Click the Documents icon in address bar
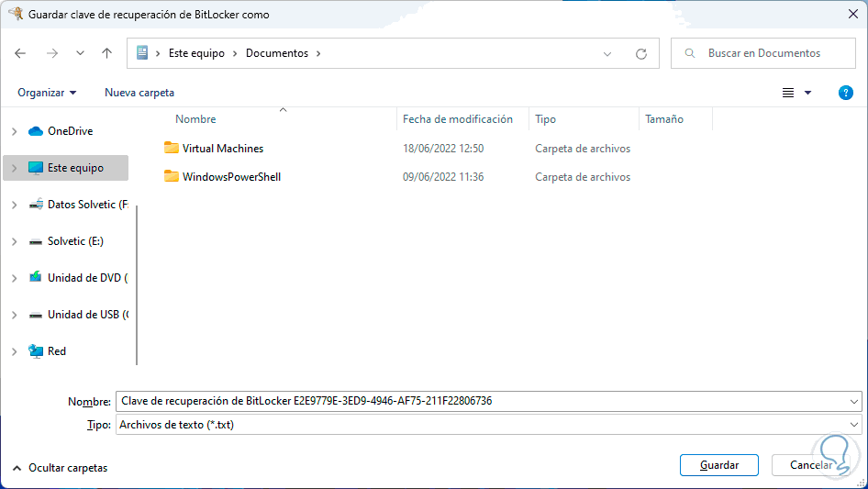The width and height of the screenshot is (868, 489). point(142,52)
